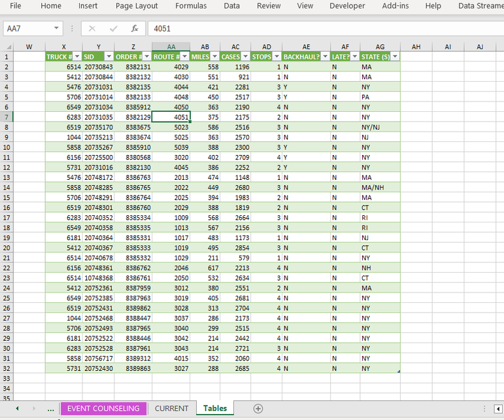Open the Review ribbon tab
This screenshot has width=504, height=420.
(269, 6)
